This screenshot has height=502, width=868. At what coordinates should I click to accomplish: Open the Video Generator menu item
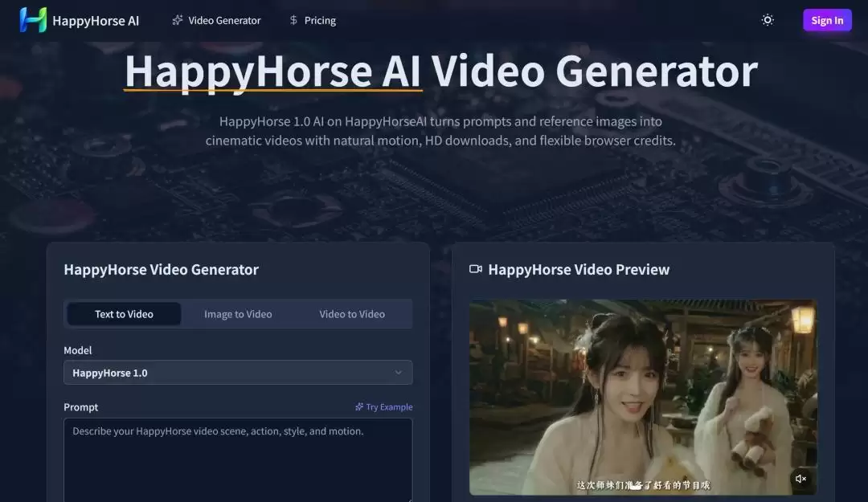tap(223, 19)
